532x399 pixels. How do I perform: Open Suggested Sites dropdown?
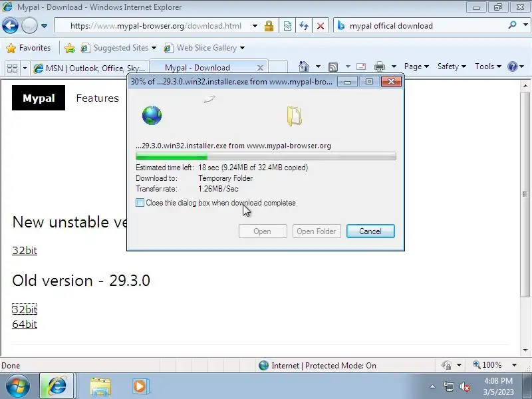point(119,48)
